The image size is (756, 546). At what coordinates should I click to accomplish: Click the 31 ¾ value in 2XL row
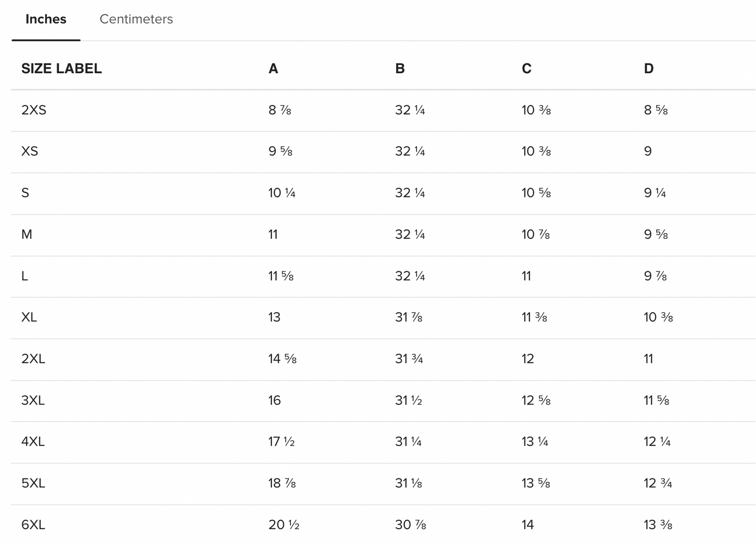click(409, 359)
